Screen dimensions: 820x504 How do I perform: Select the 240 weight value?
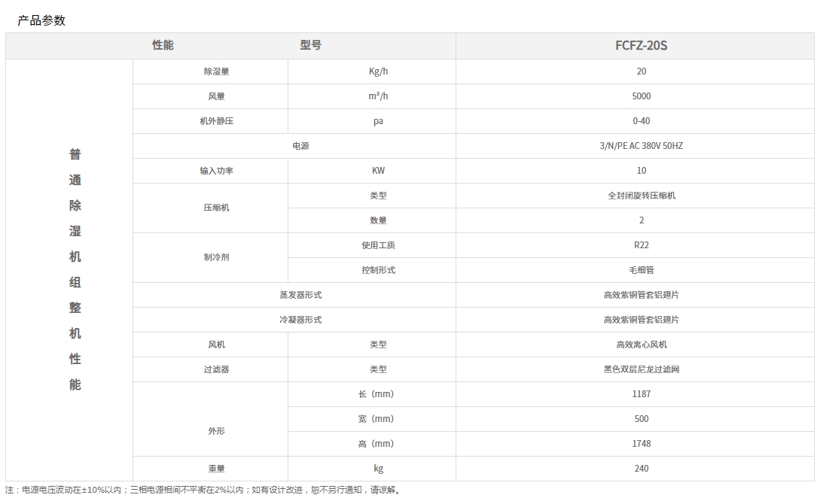tap(641, 469)
